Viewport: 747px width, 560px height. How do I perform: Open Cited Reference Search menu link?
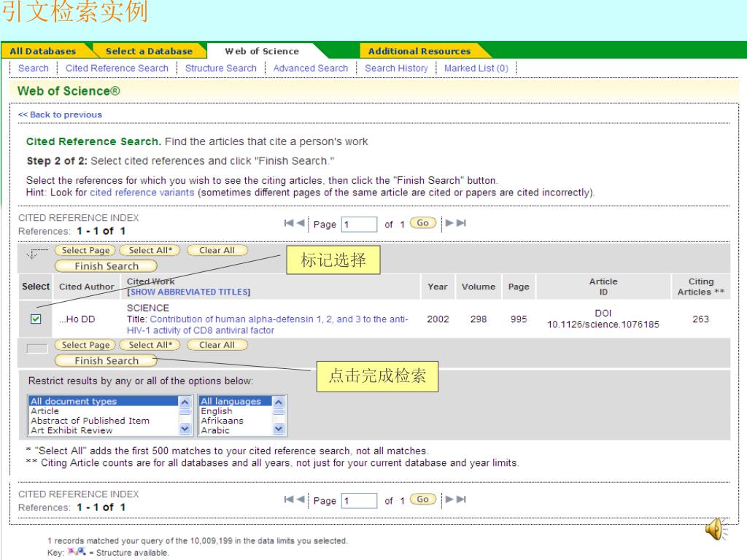pyautogui.click(x=117, y=68)
